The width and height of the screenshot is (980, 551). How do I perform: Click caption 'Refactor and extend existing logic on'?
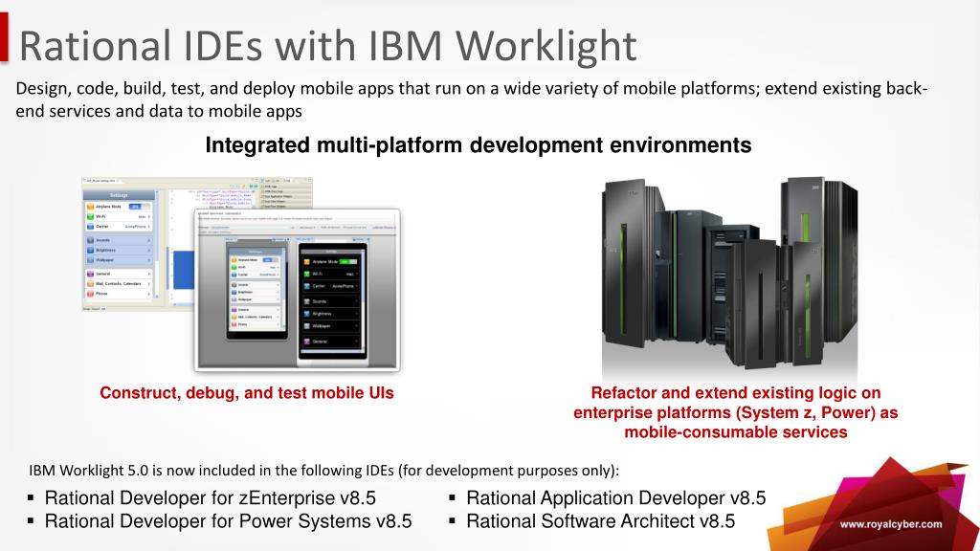(736, 393)
